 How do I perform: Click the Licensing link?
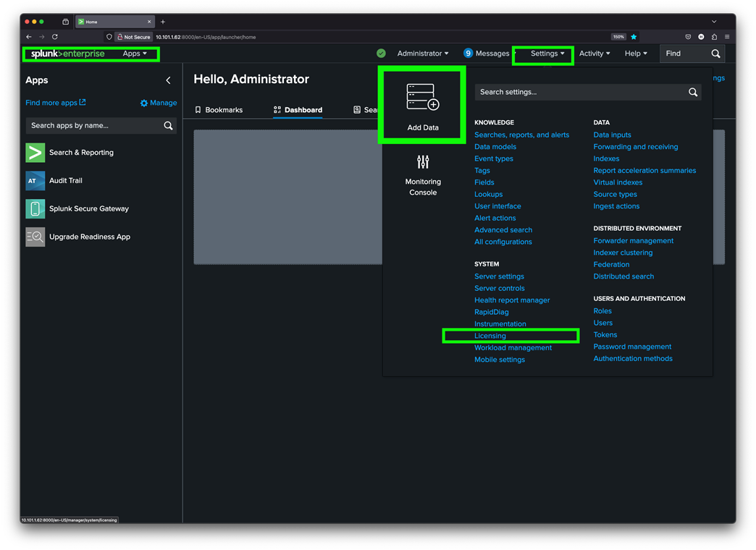[490, 336]
